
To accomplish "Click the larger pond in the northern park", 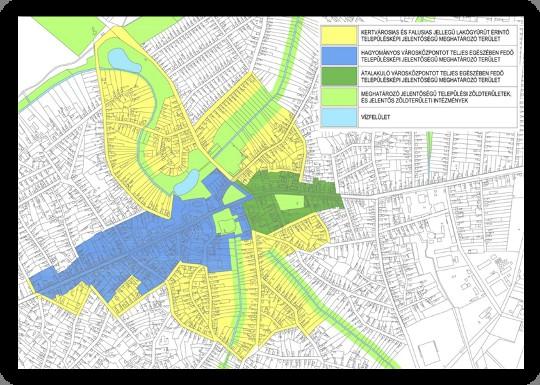I will pyautogui.click(x=123, y=60).
